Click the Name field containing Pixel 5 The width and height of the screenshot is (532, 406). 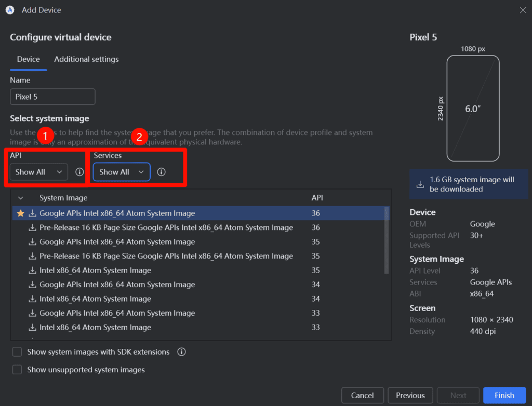52,97
